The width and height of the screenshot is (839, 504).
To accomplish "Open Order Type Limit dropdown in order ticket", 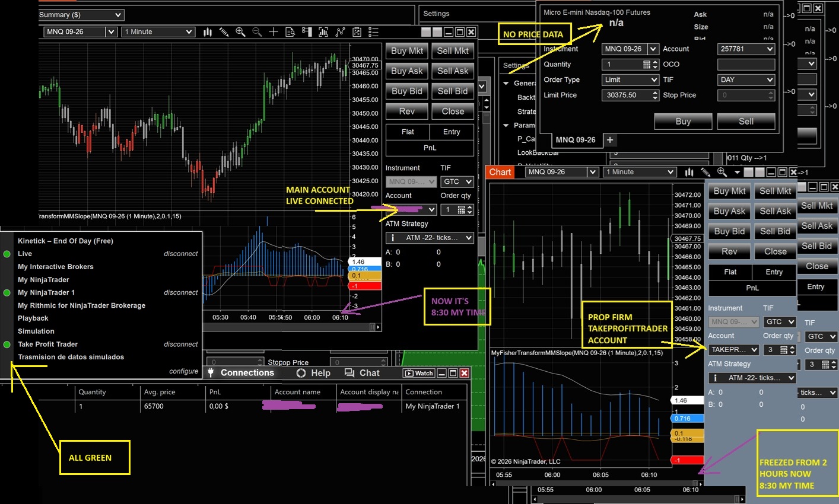I will click(630, 79).
